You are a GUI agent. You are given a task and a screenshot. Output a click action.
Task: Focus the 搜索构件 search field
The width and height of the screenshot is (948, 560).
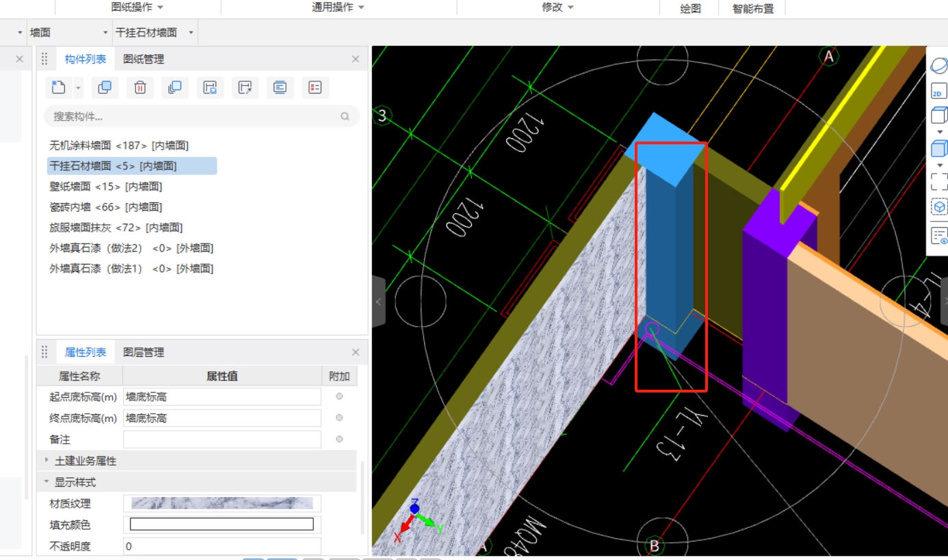pyautogui.click(x=202, y=116)
